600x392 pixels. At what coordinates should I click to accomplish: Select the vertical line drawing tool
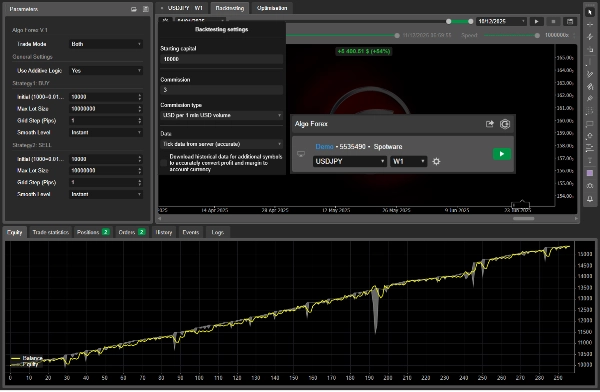click(x=590, y=62)
